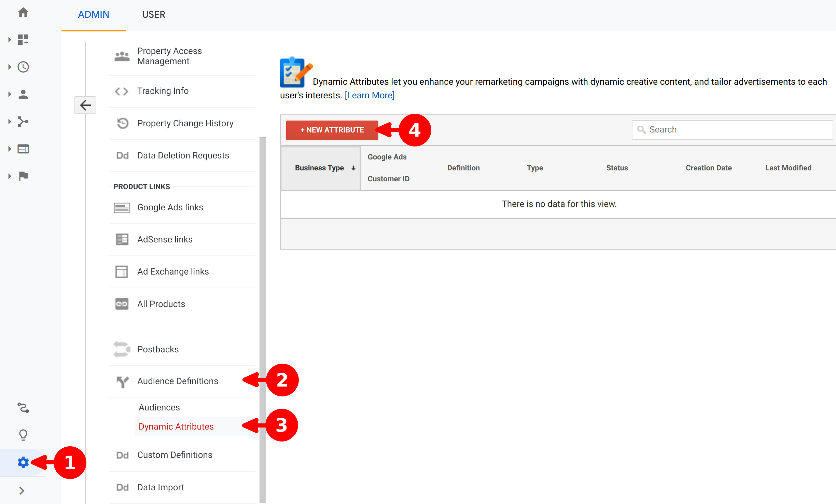Open Google Ads links

tap(170, 207)
